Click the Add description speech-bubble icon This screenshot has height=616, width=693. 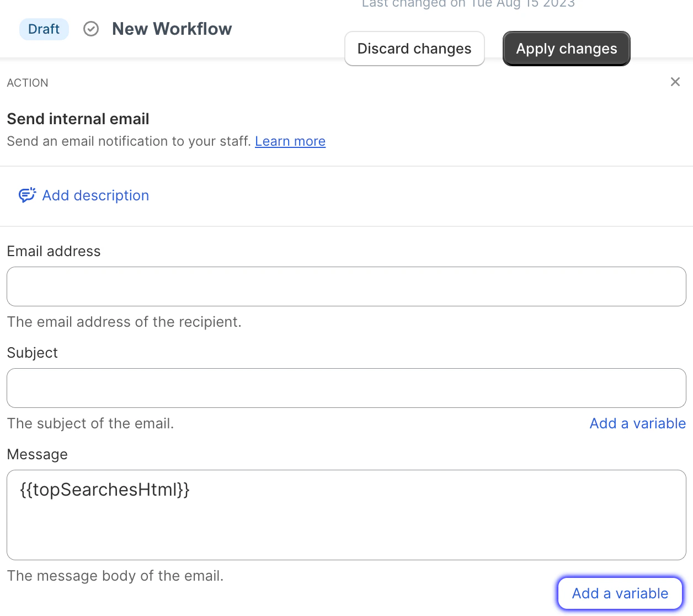click(26, 195)
